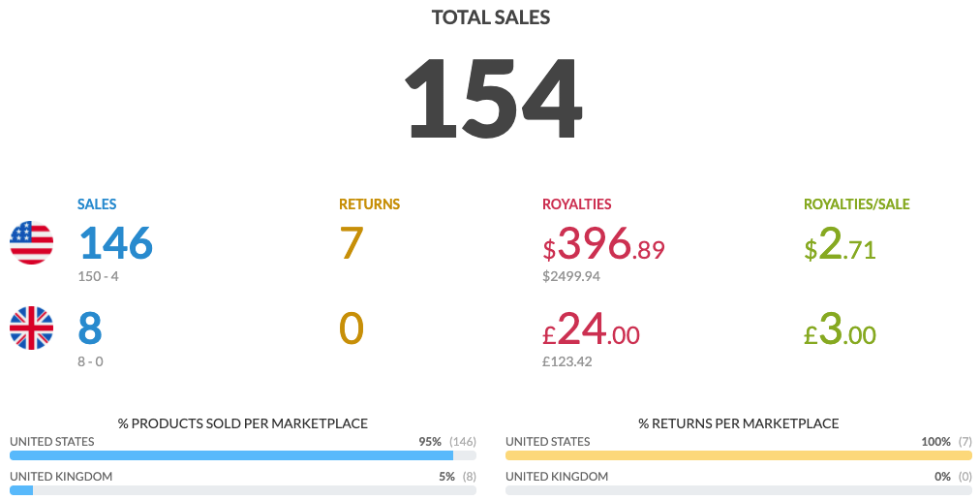Click the United States products sold bar

pos(242,455)
